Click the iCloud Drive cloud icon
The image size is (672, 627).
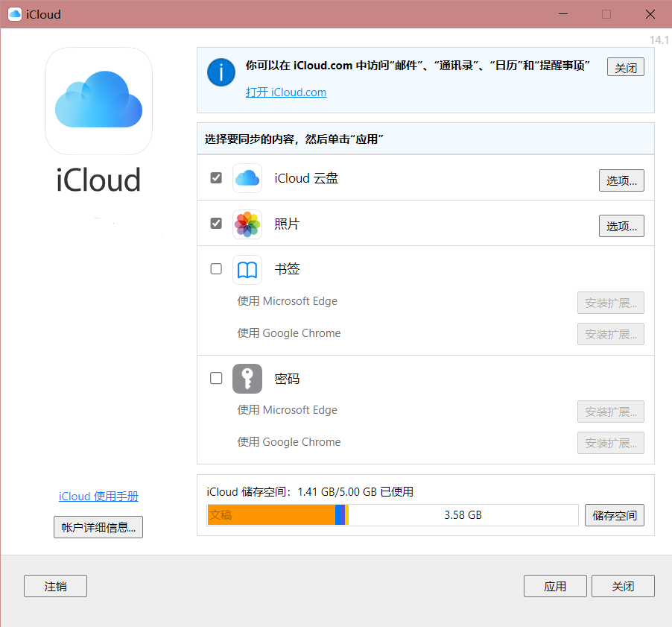point(247,178)
